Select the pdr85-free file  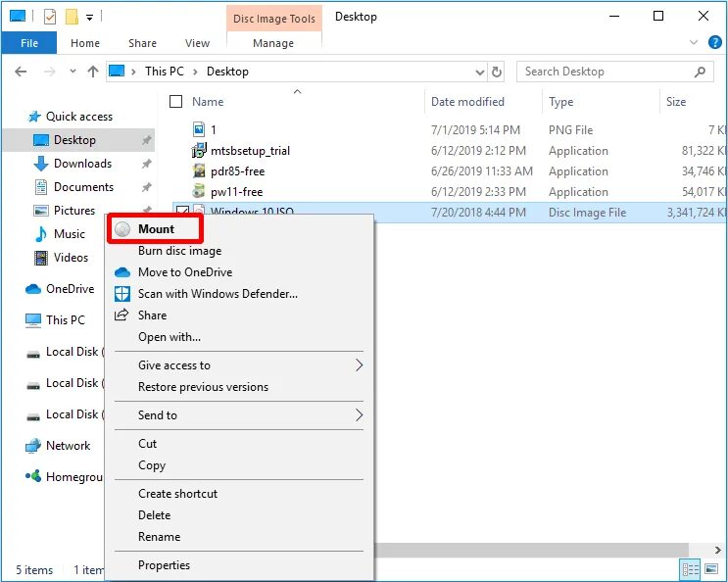238,171
